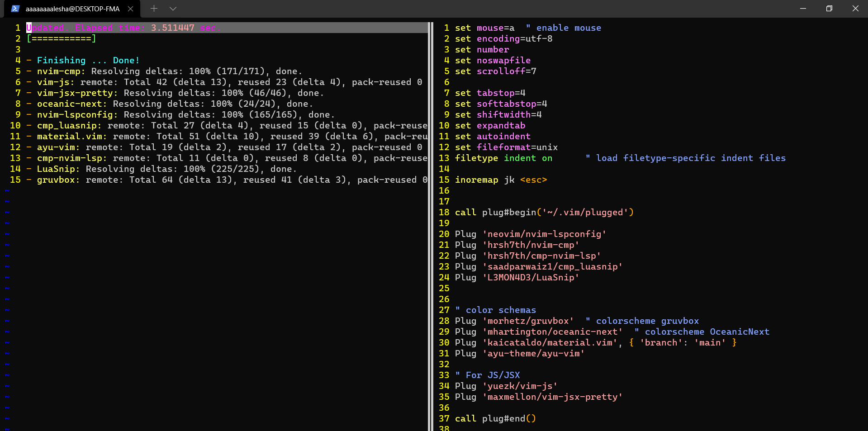The width and height of the screenshot is (868, 431).
Task: Minimize the terminal window
Action: (x=803, y=9)
